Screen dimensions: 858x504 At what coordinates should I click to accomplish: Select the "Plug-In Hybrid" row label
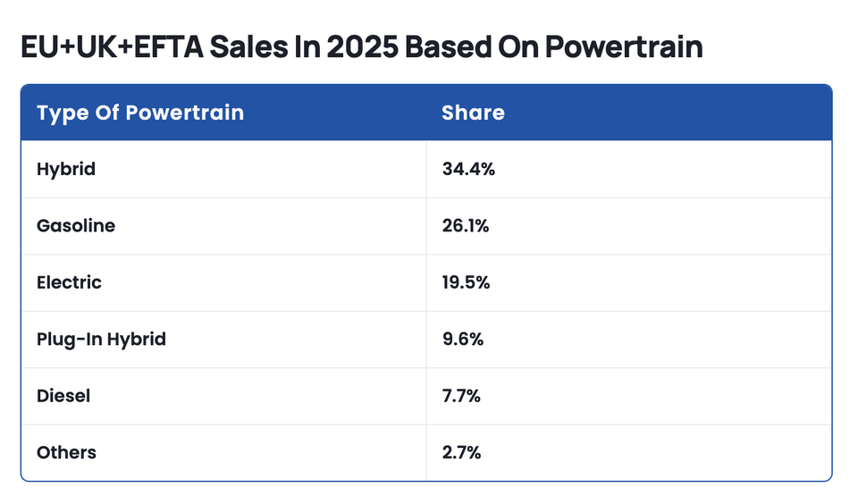[101, 340]
